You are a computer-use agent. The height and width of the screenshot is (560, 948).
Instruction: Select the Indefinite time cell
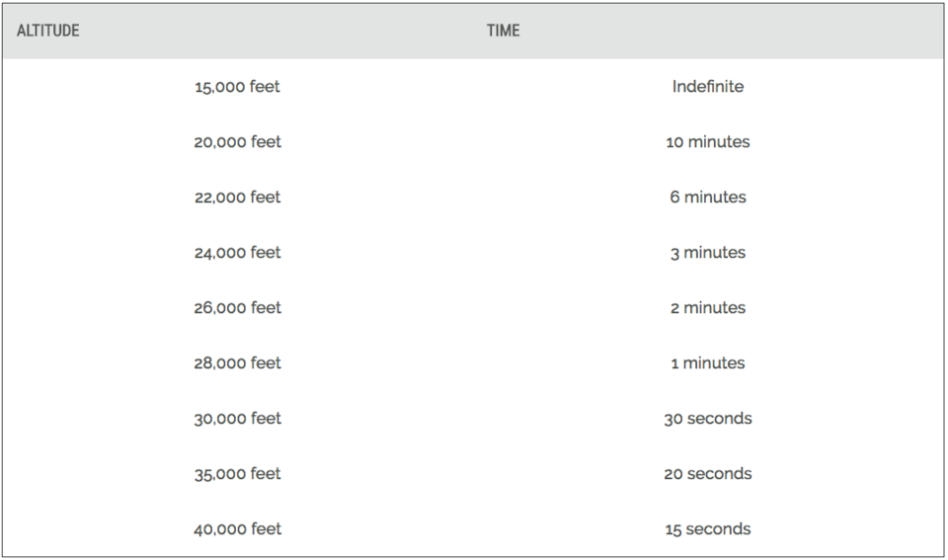708,87
